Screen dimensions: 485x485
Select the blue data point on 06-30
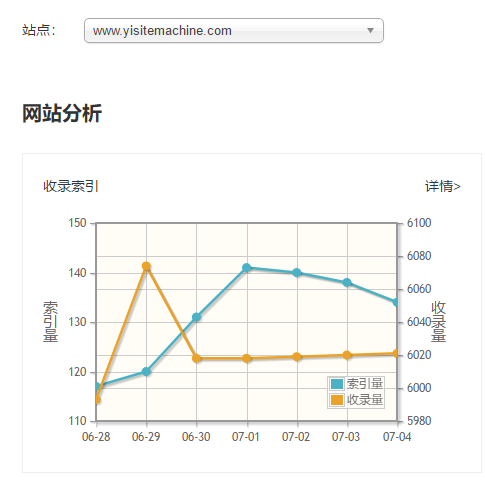197,317
